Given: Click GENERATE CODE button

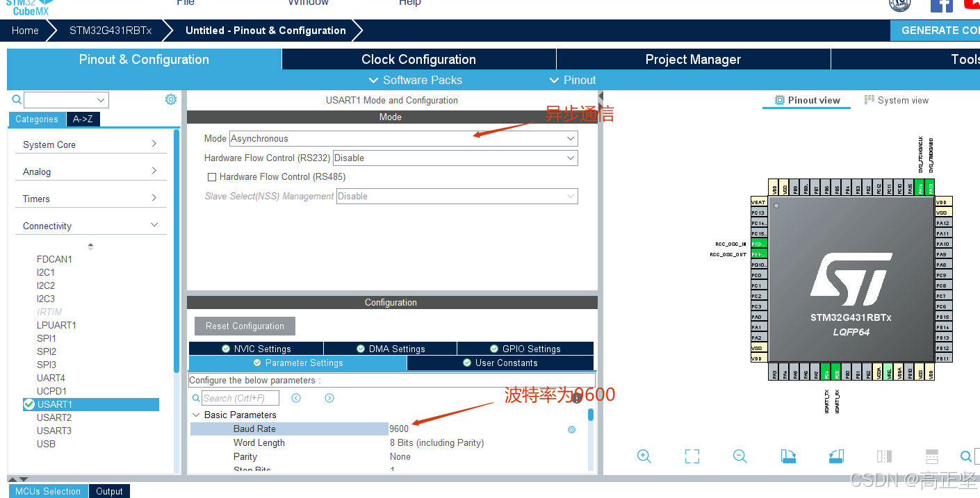Looking at the screenshot, I should pos(935,31).
